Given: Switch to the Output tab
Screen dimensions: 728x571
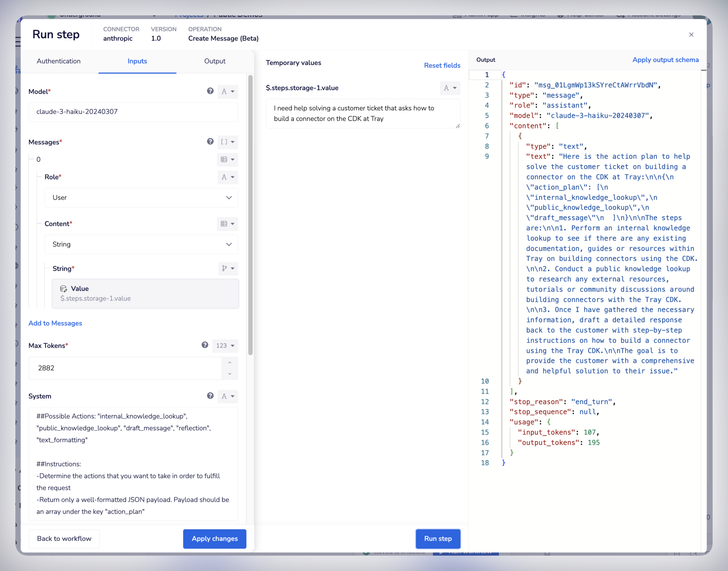Looking at the screenshot, I should coord(215,61).
